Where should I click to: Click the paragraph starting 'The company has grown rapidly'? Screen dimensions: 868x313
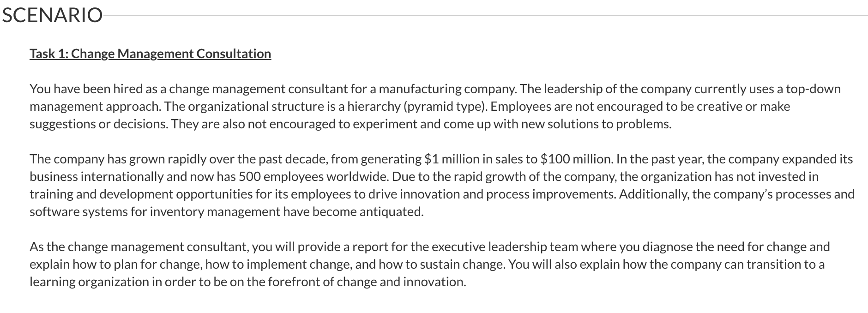point(442,185)
